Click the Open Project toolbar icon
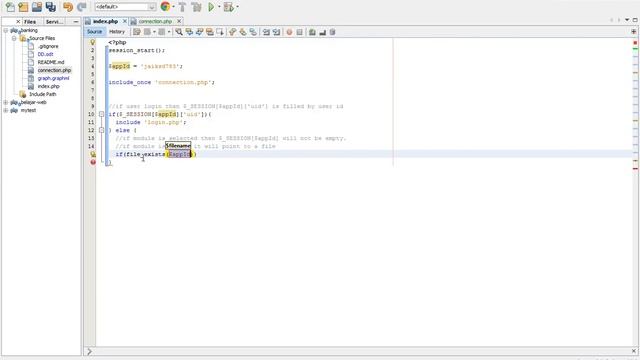This screenshot has width=640, height=360. 37,7
